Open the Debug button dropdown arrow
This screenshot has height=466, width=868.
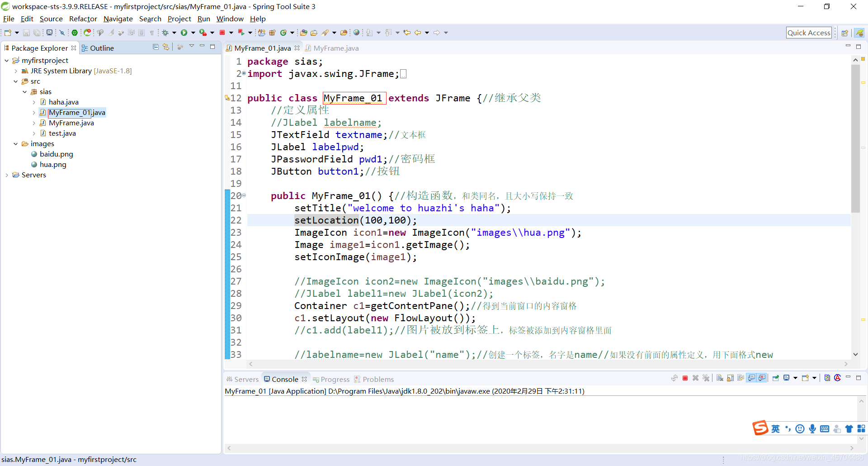(174, 33)
